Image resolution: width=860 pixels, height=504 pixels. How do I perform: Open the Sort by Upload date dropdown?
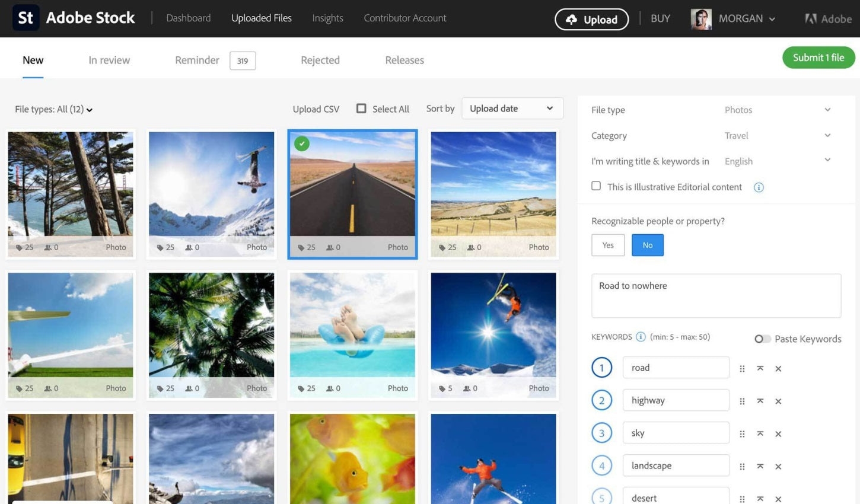point(512,109)
